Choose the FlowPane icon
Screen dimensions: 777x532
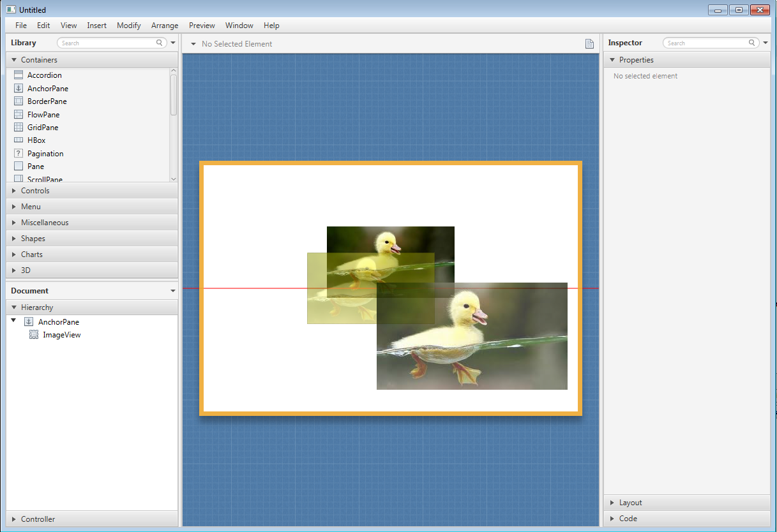pos(19,115)
